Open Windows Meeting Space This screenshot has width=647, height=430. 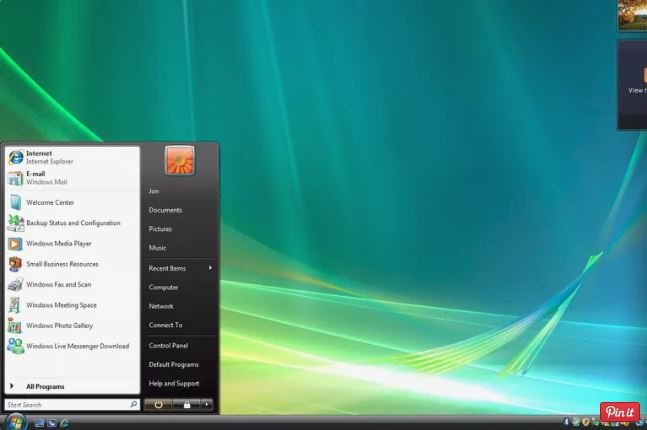pos(61,305)
